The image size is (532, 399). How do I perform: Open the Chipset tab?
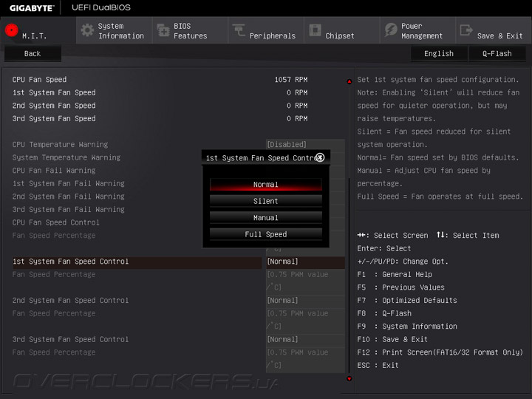341,30
